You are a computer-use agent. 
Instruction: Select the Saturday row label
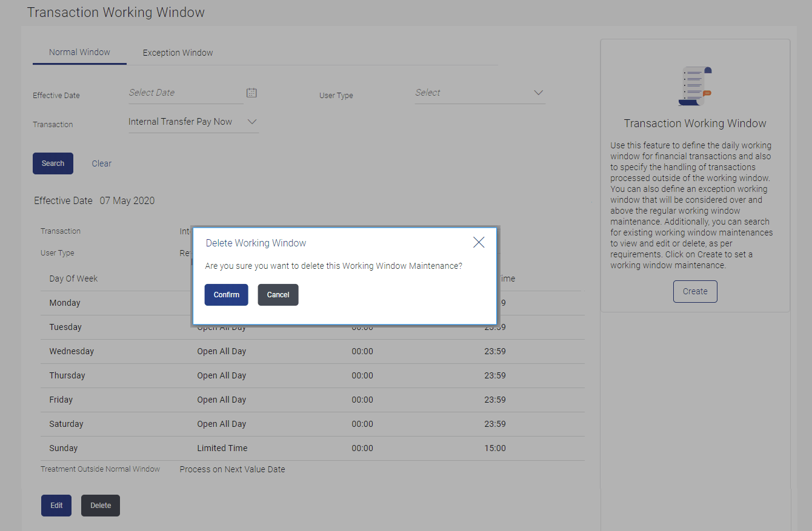(67, 424)
